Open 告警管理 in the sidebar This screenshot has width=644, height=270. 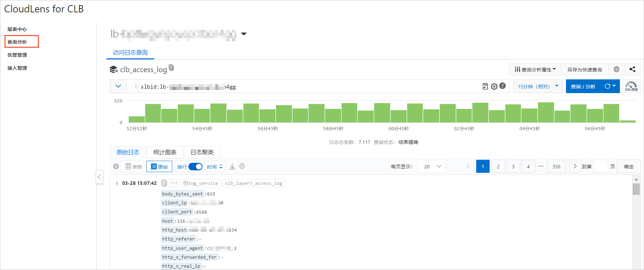pos(17,55)
